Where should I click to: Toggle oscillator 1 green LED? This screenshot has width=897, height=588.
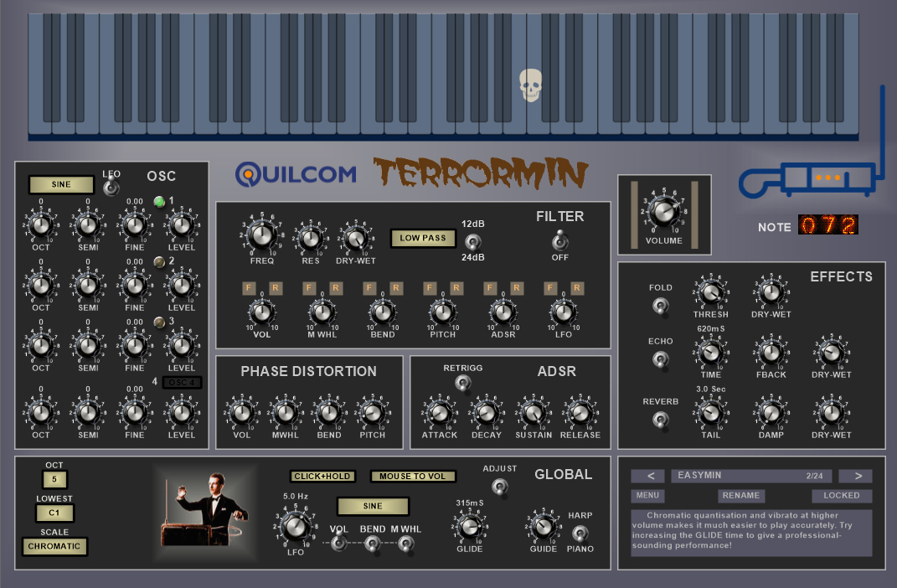point(159,201)
